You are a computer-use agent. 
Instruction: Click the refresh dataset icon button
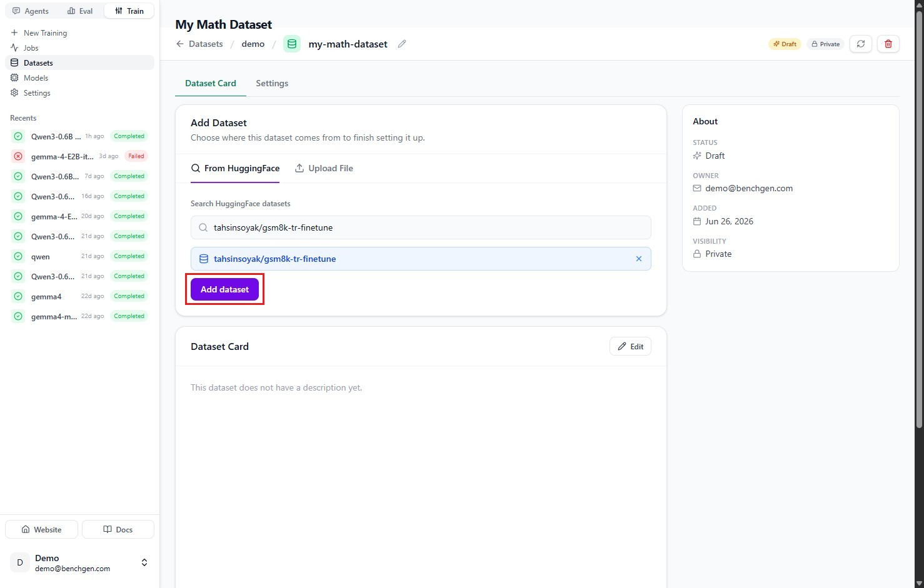point(861,44)
